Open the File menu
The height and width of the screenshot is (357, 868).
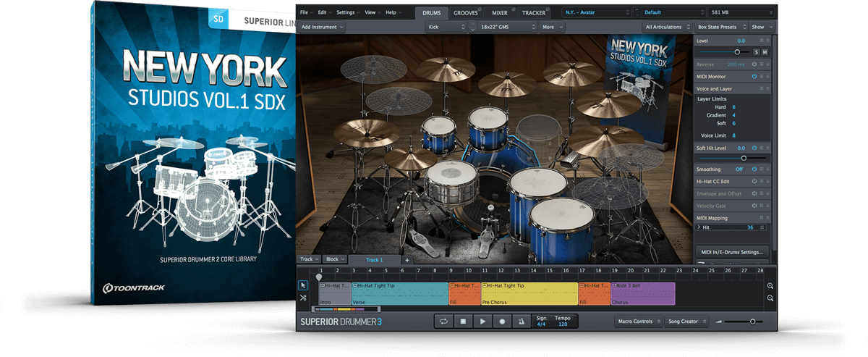(305, 12)
